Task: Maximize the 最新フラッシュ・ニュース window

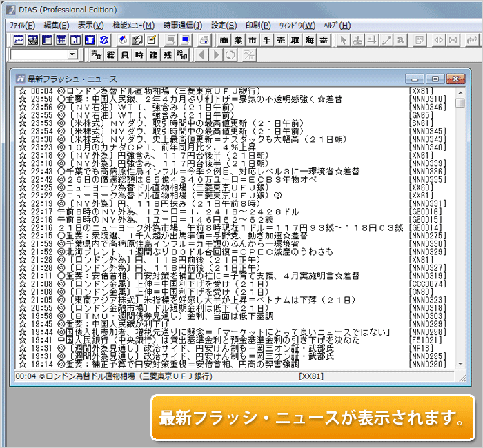Action: [x=435, y=79]
